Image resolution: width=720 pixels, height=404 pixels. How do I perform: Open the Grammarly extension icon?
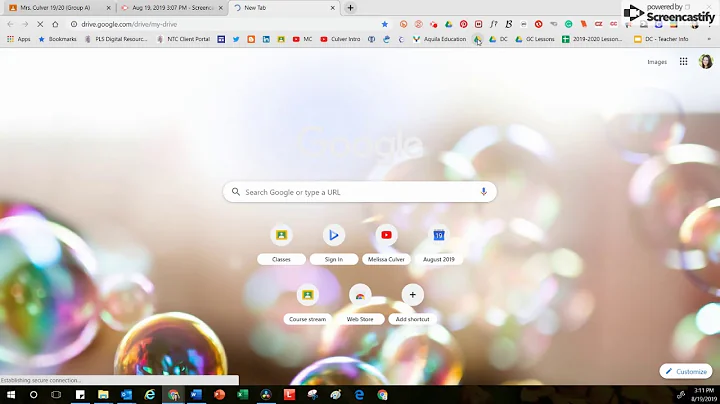tap(568, 24)
